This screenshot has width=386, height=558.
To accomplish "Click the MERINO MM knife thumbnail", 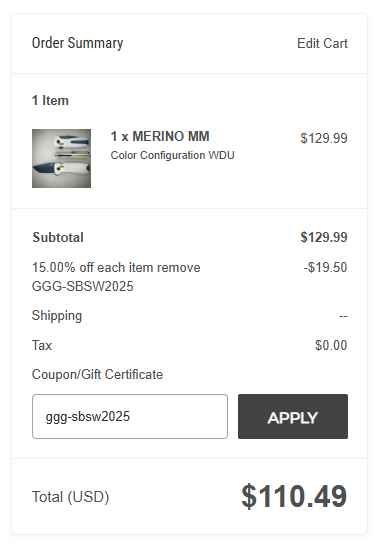I will tap(62, 158).
